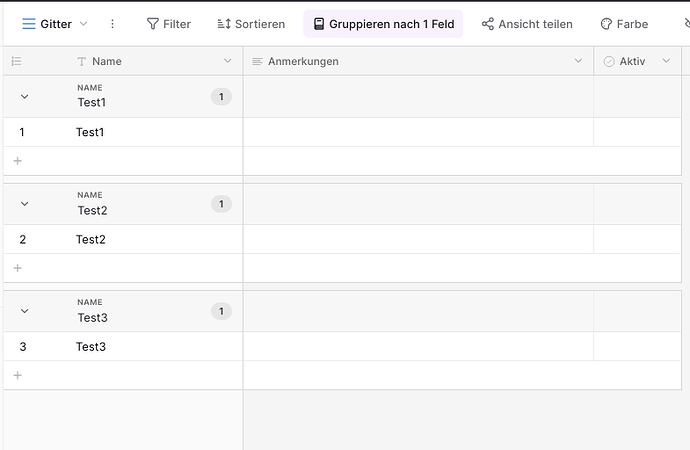The height and width of the screenshot is (450, 690).
Task: Collapse the Test1 group
Action: click(25, 96)
